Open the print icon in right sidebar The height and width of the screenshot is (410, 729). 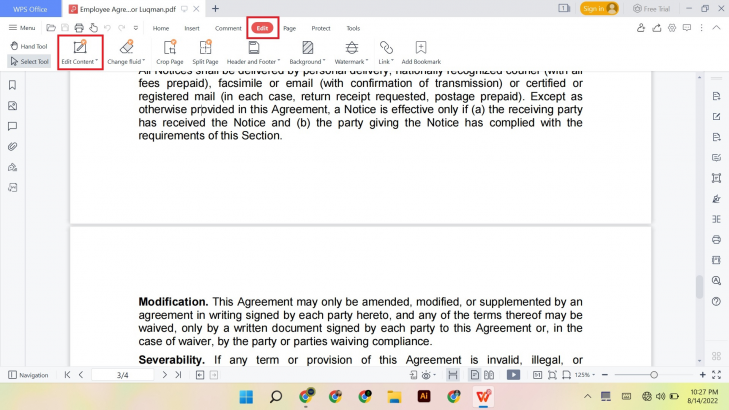(x=716, y=239)
